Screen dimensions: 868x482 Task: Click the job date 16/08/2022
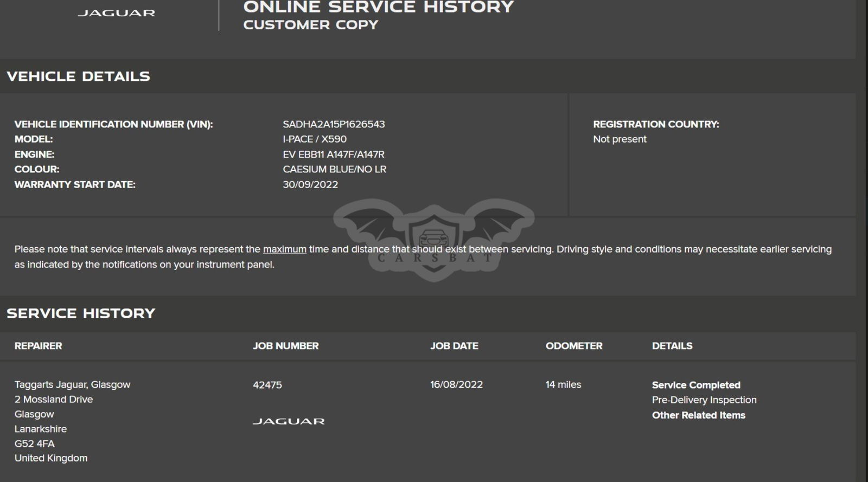[456, 384]
